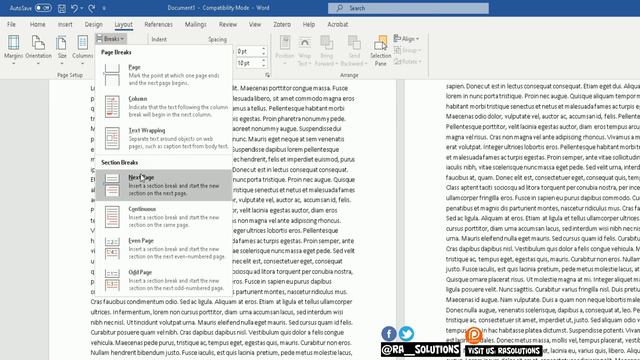The height and width of the screenshot is (360, 640).
Task: Switch to the Insert tab
Action: pyautogui.click(x=65, y=24)
